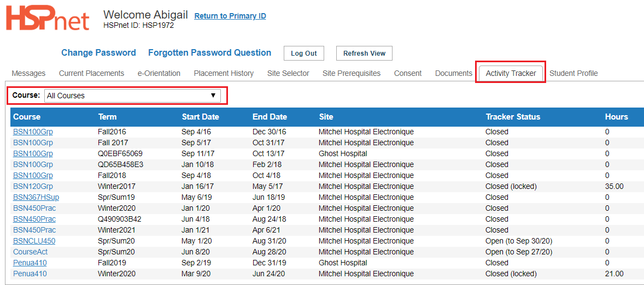Open the BSN120Grp Winter2017 course link
The width and height of the screenshot is (644, 285).
click(x=33, y=186)
